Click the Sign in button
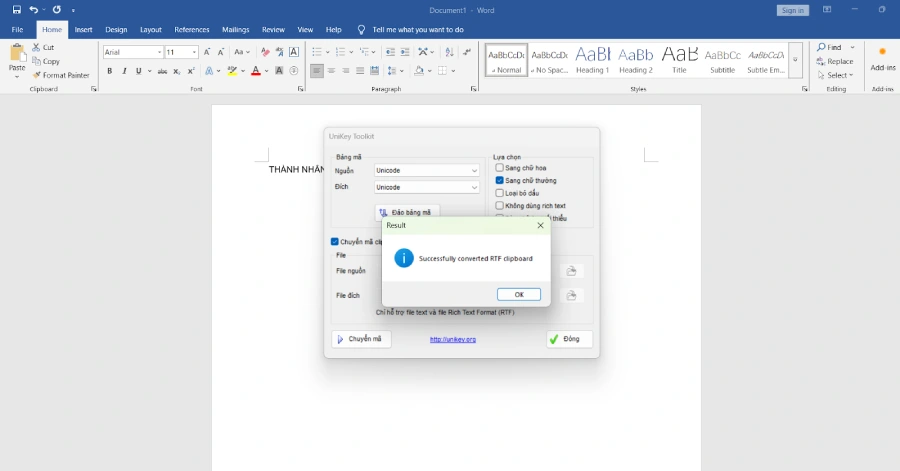 tap(793, 10)
